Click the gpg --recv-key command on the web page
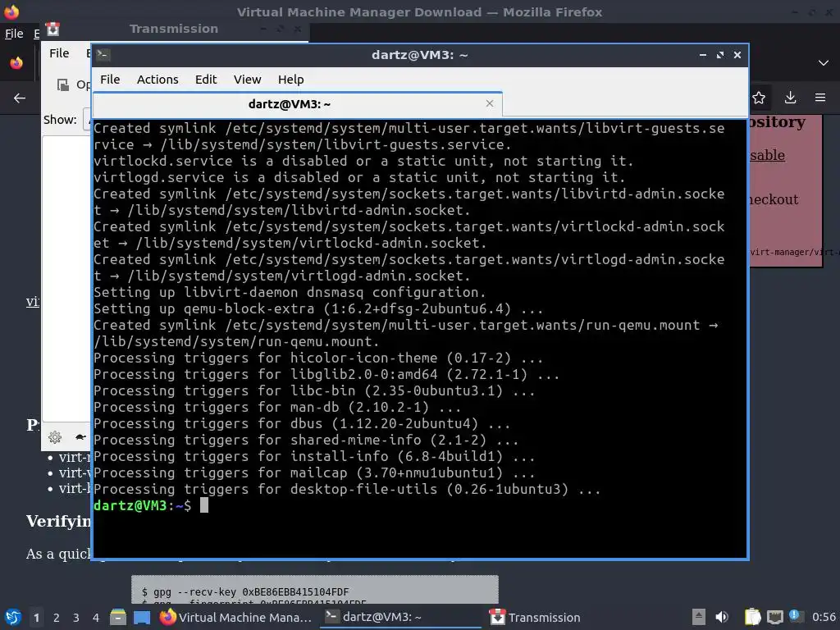Image resolution: width=840 pixels, height=630 pixels. [245, 592]
